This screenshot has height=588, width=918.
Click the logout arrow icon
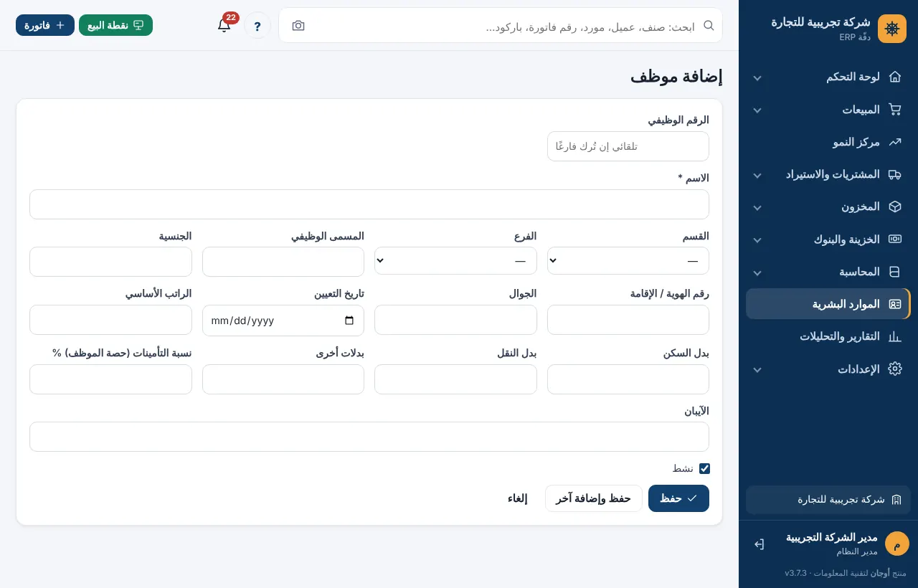(x=759, y=544)
